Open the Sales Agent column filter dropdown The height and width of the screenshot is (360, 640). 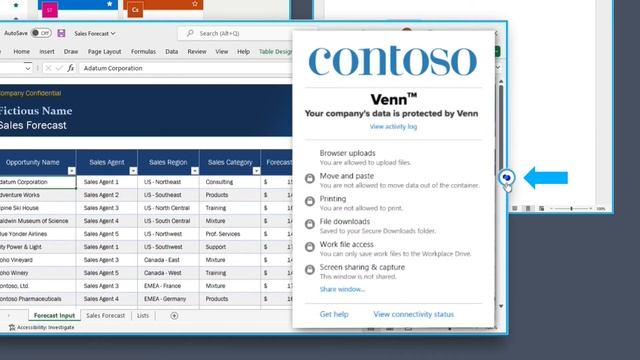click(133, 171)
